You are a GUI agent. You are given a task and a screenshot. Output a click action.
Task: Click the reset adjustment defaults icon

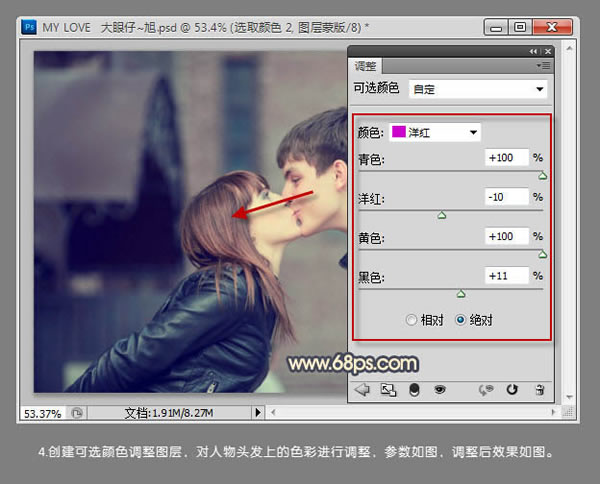coord(513,390)
